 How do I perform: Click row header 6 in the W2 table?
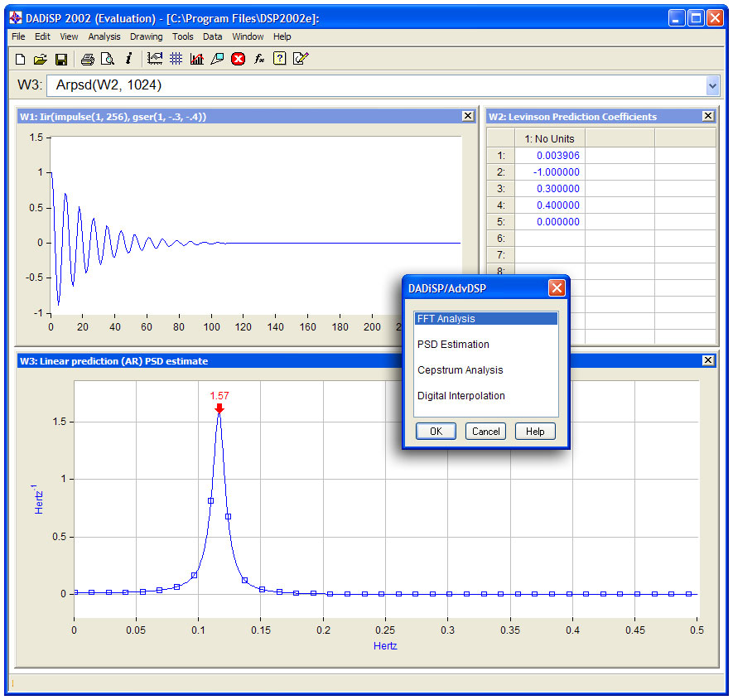pos(500,239)
